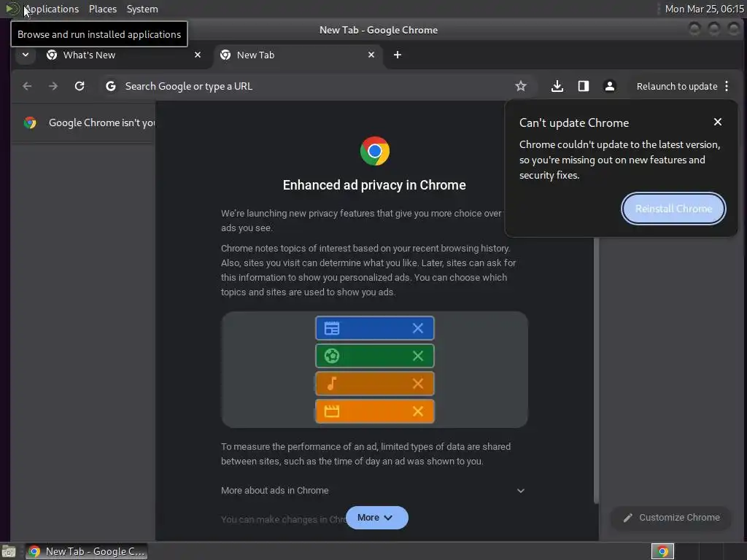Open the Applications menu

coord(50,9)
